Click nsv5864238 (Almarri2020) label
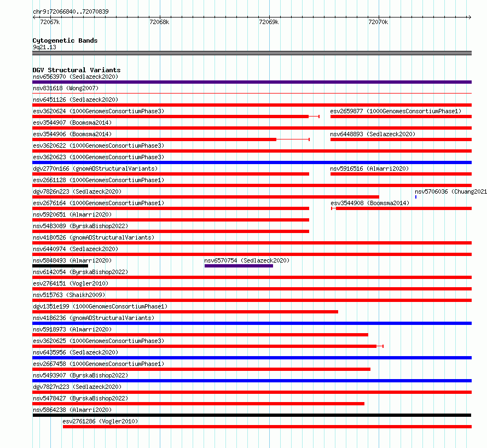Image resolution: width=487 pixels, height=448 pixels. tap(72, 410)
